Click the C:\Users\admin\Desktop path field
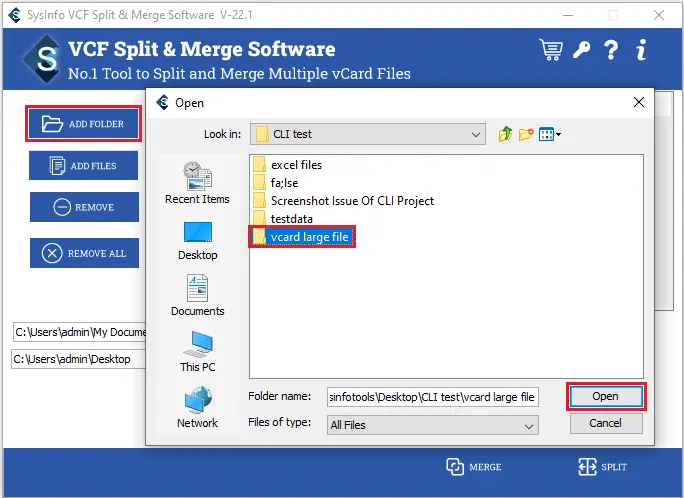The height and width of the screenshot is (498, 684). click(x=79, y=359)
